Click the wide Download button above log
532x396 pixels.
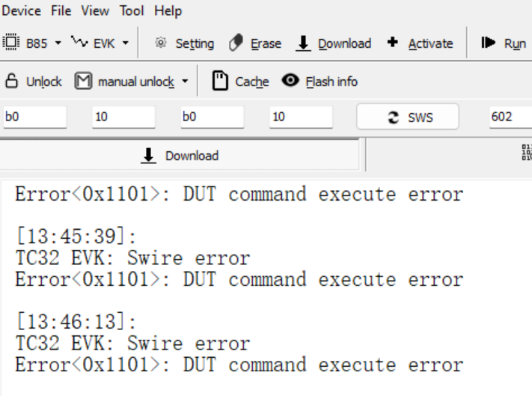click(x=180, y=156)
